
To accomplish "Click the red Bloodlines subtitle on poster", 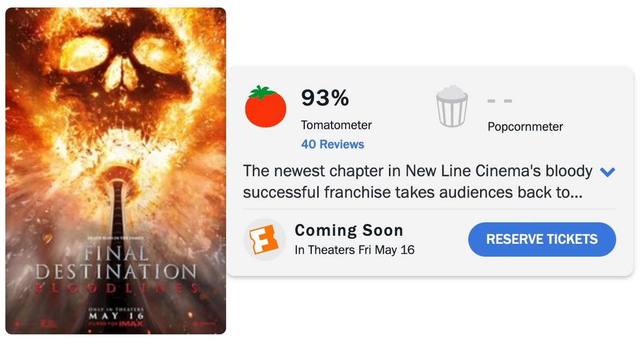I will (116, 288).
